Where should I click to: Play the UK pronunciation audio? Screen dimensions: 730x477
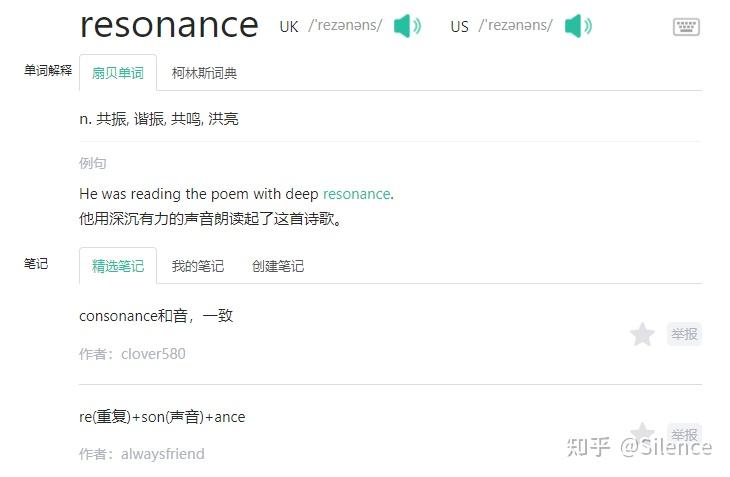[x=406, y=26]
